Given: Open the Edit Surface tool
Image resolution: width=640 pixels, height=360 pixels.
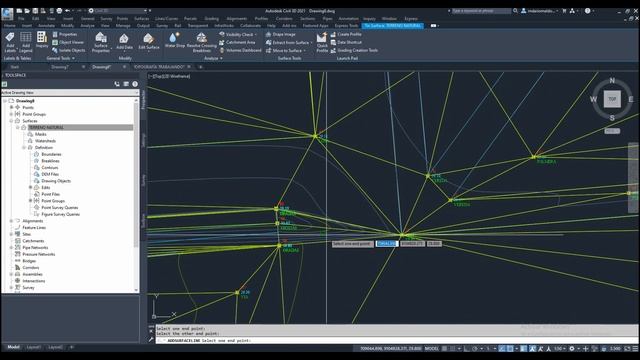Looking at the screenshot, I should [x=149, y=42].
